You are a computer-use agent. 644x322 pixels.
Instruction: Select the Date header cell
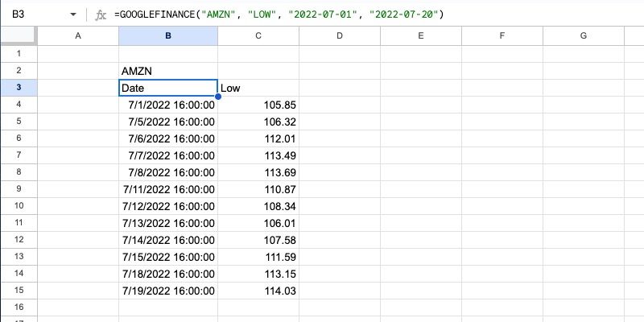167,88
